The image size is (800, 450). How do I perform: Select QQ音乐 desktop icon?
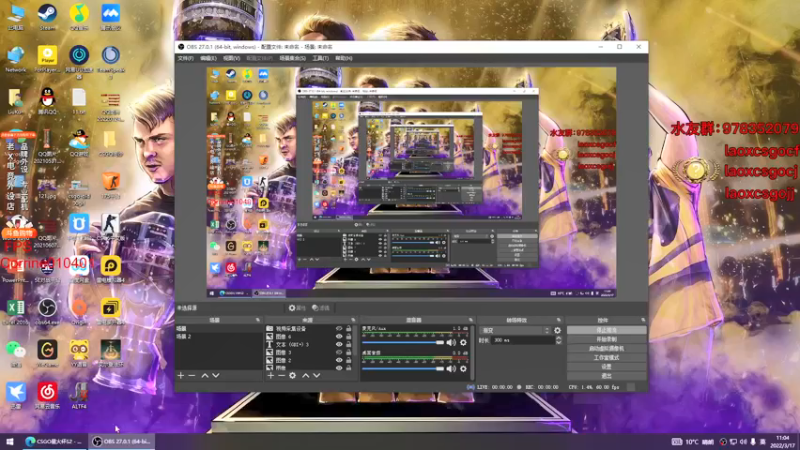click(x=79, y=16)
